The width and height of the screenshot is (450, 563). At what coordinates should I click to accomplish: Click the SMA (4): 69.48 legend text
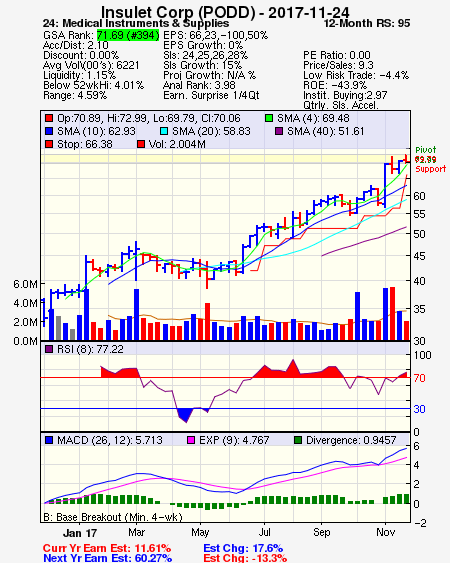(x=313, y=118)
